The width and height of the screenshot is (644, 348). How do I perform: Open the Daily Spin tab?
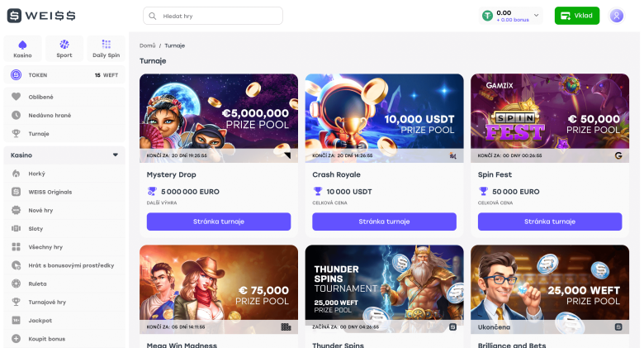pyautogui.click(x=106, y=48)
